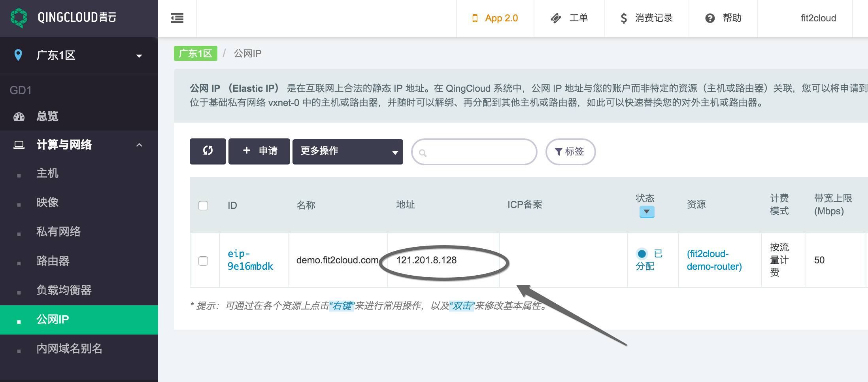Click the “右键” hint highlight
Image resolution: width=868 pixels, height=382 pixels.
(342, 306)
